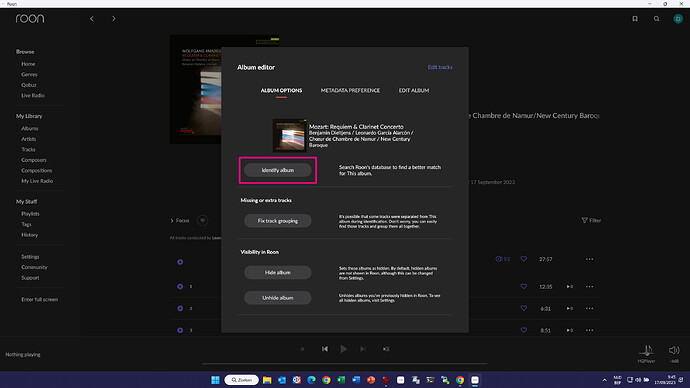The height and width of the screenshot is (388, 690).
Task: Switch to the Metadata Preference tab
Action: tap(350, 90)
